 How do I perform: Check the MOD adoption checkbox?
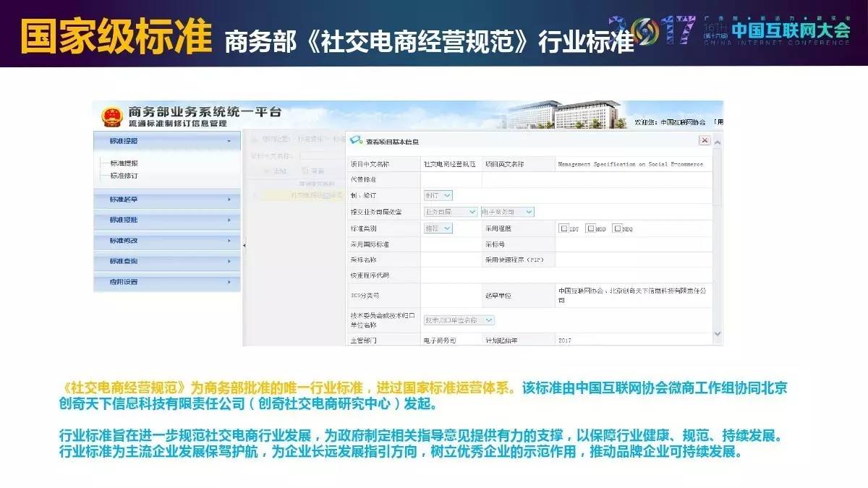pos(591,228)
